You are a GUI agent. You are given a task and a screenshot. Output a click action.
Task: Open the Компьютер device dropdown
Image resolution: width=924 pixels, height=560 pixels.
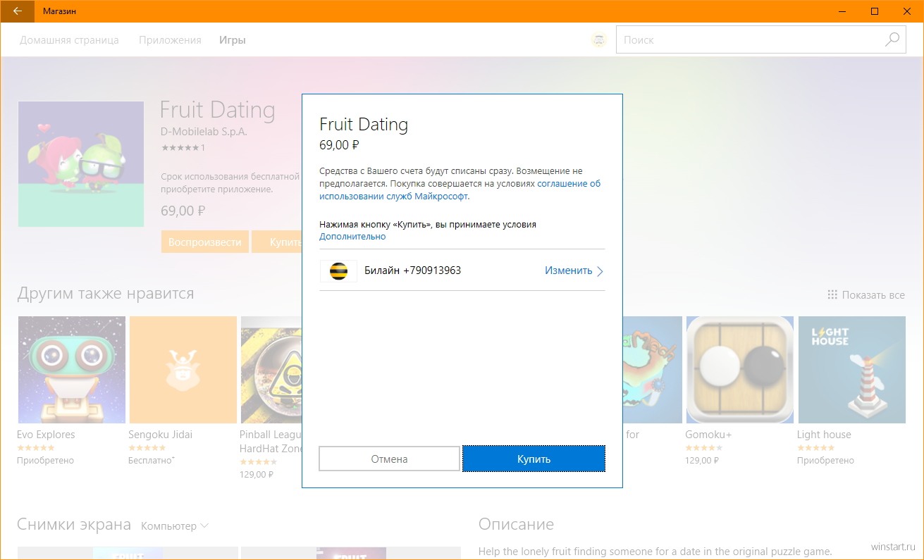point(175,526)
